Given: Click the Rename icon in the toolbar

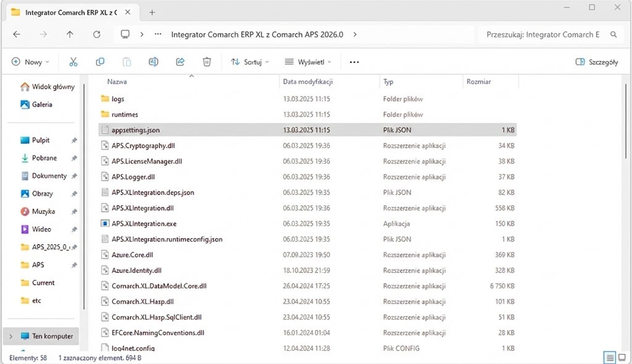Looking at the screenshot, I should pyautogui.click(x=154, y=62).
